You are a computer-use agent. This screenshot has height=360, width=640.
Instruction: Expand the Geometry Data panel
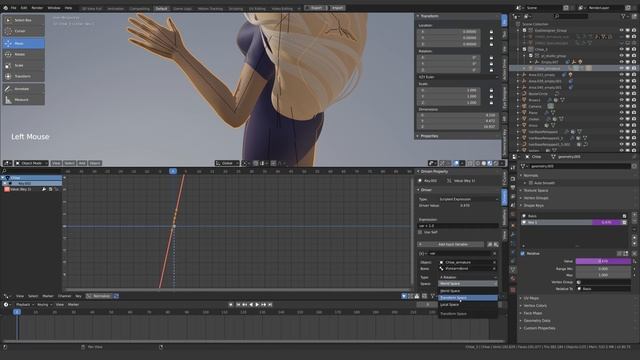(x=536, y=321)
